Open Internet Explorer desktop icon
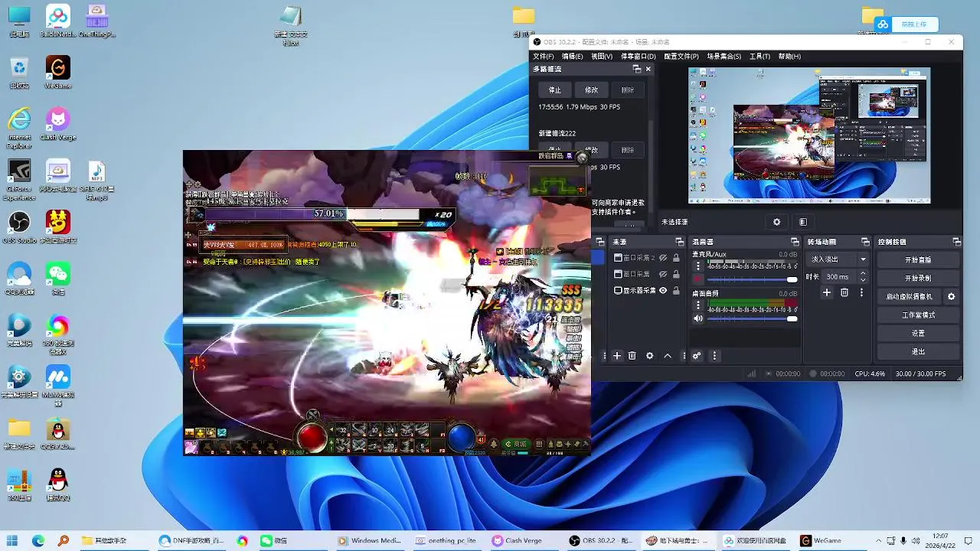This screenshot has height=551, width=980. (x=19, y=127)
